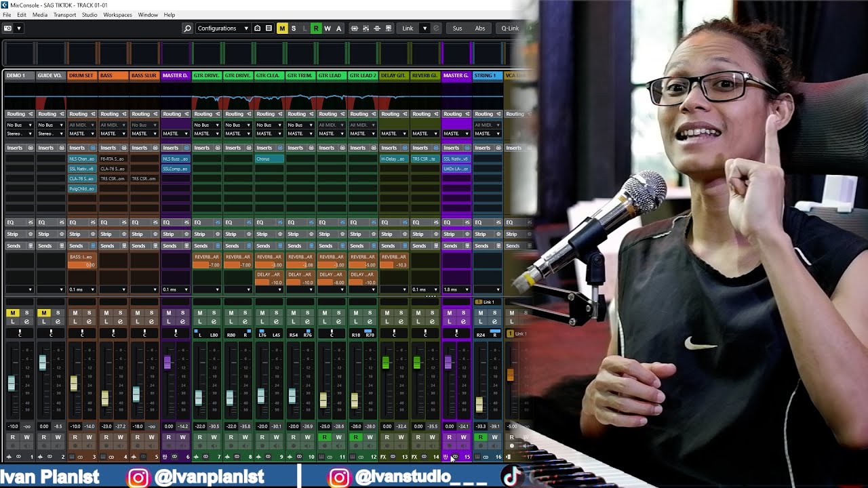Select the STRING 1 channel name
The height and width of the screenshot is (488, 868).
[488, 75]
